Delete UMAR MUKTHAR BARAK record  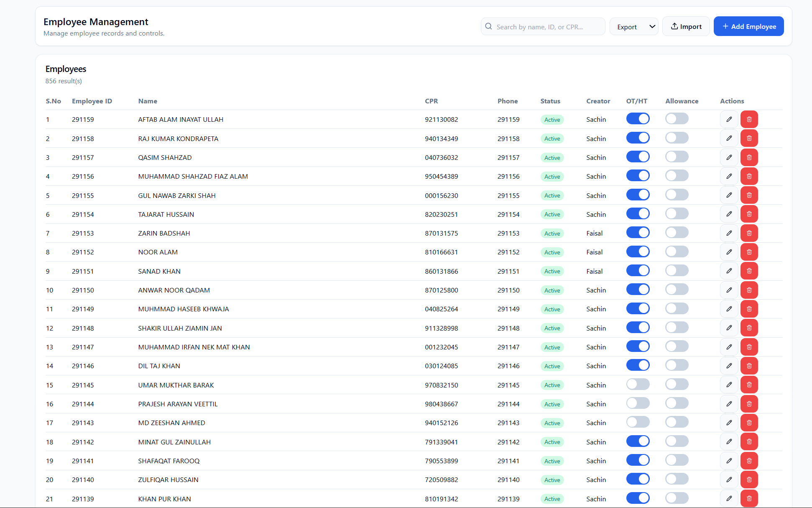(749, 385)
